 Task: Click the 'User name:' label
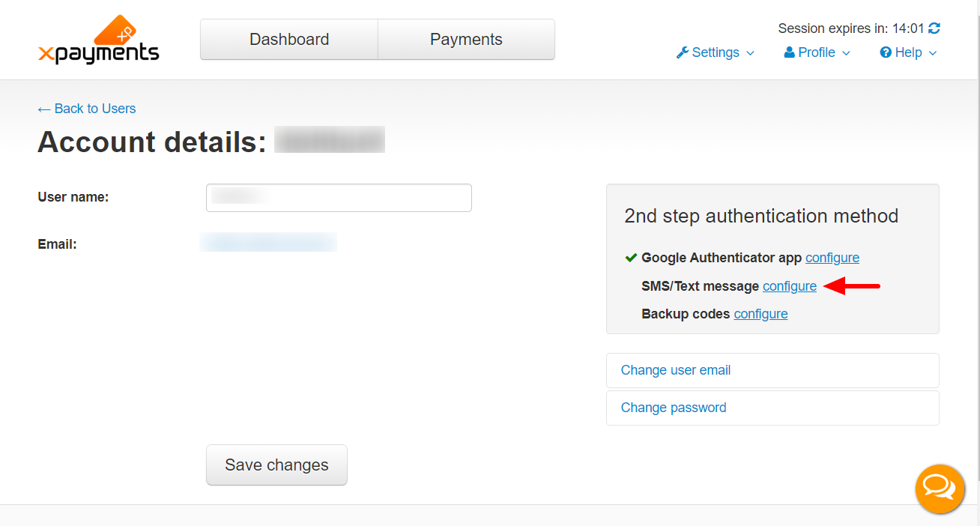[73, 197]
